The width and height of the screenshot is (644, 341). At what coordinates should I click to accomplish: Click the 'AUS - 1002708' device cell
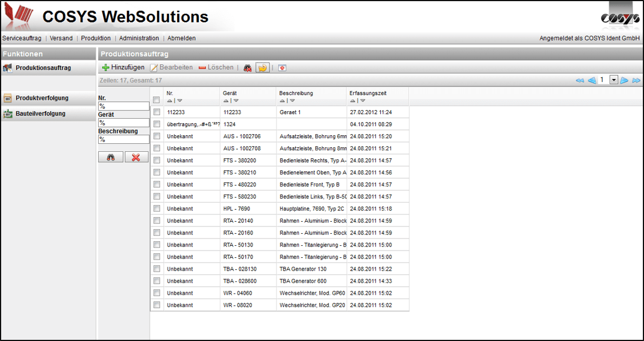tap(248, 148)
